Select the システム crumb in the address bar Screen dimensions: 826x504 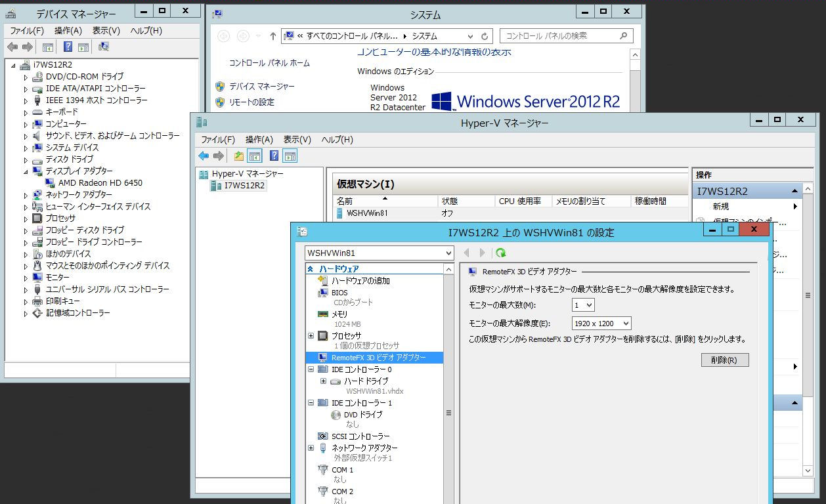pos(425,36)
